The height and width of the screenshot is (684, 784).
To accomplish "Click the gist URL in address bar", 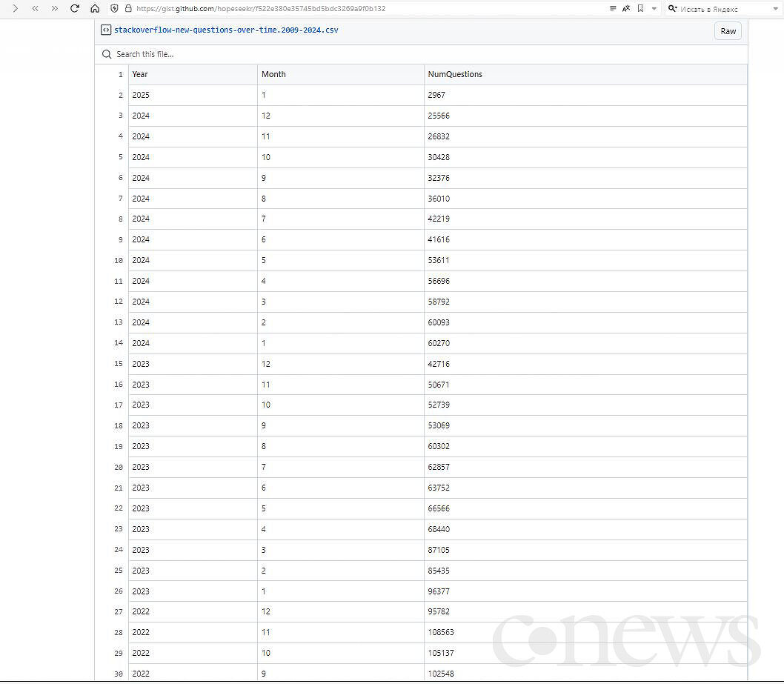I will [x=261, y=9].
